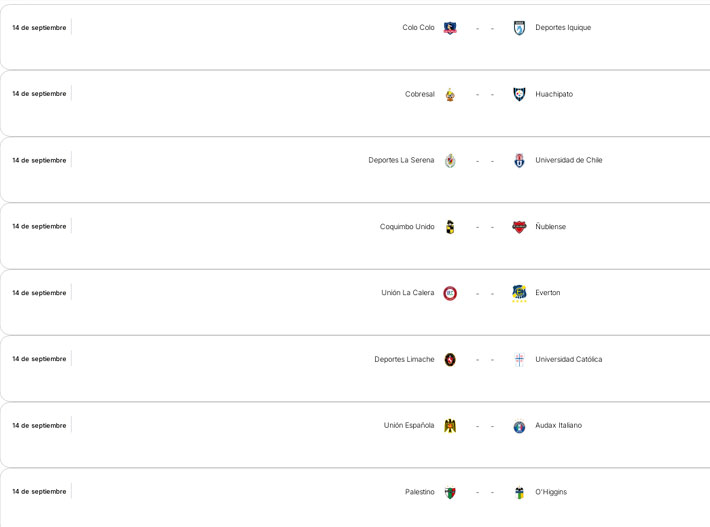Click the Huachipato team crest
The width and height of the screenshot is (710, 527).
pos(519,94)
